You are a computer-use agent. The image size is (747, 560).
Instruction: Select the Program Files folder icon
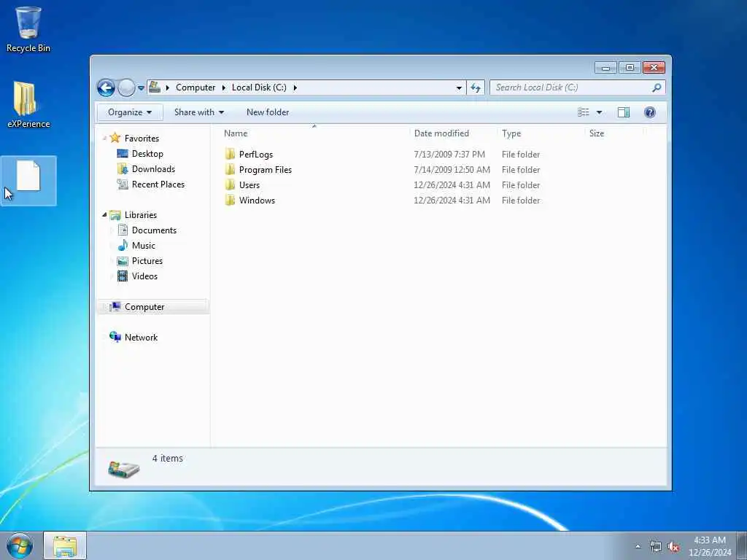pos(230,169)
